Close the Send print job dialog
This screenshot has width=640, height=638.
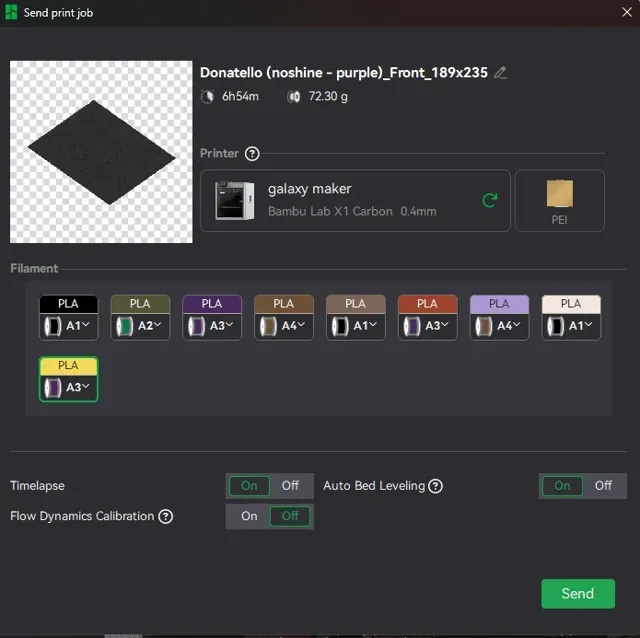(627, 12)
